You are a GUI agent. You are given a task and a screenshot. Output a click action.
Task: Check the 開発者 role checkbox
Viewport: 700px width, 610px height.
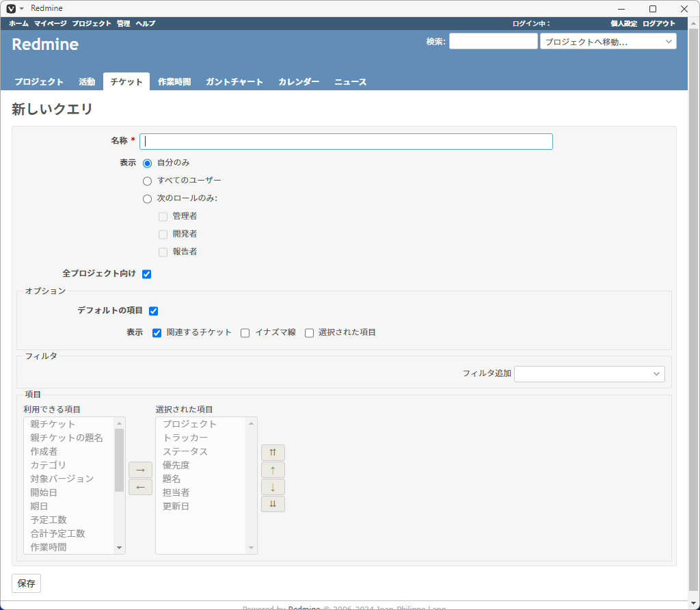[x=163, y=235]
